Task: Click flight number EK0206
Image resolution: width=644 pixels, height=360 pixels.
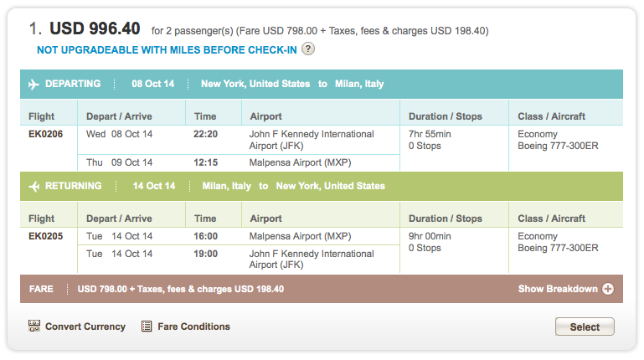Action: (45, 134)
